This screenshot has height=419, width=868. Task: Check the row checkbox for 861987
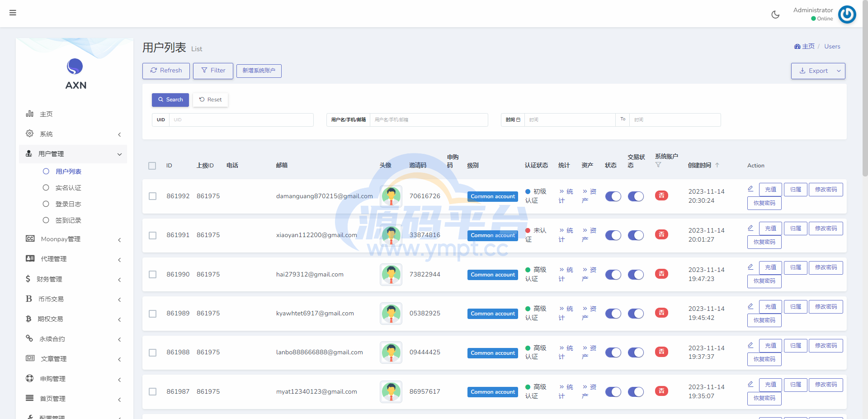coord(153,392)
